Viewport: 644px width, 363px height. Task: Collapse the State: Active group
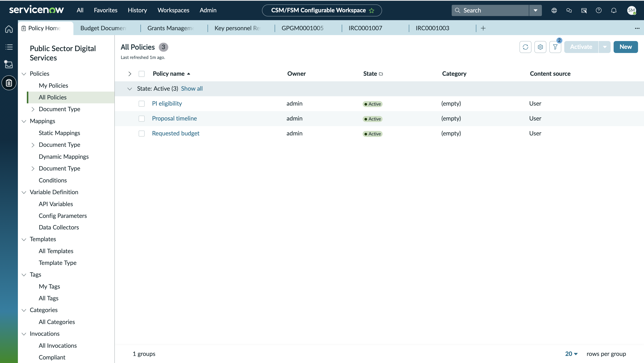click(130, 89)
